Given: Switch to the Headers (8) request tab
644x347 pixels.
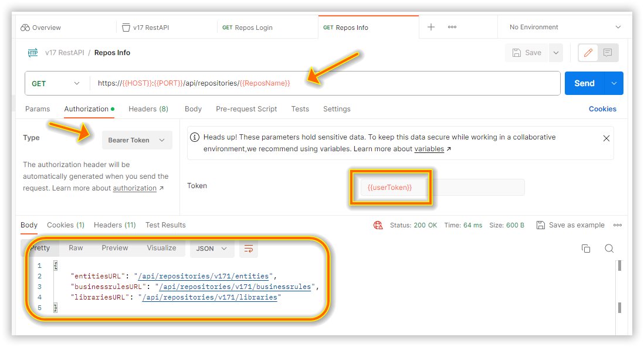Looking at the screenshot, I should 148,109.
